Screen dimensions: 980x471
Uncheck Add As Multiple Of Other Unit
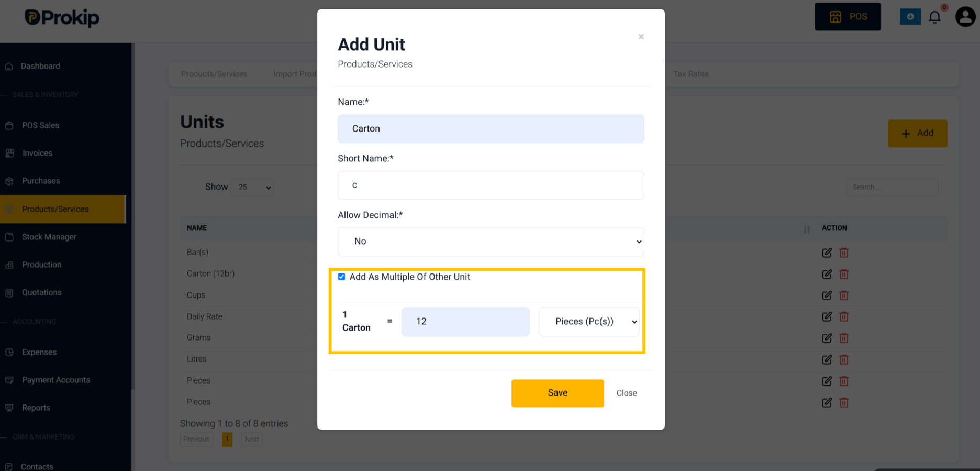coord(341,277)
